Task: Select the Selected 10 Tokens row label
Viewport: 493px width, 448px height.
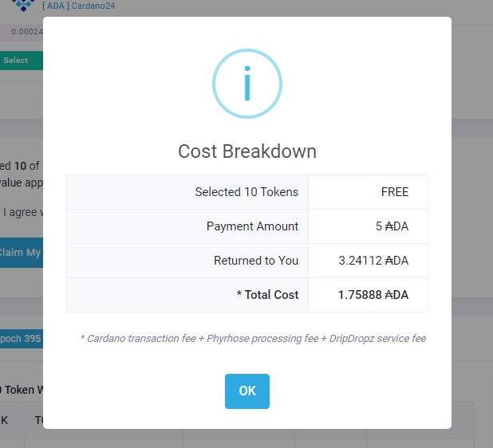Action: tap(246, 192)
